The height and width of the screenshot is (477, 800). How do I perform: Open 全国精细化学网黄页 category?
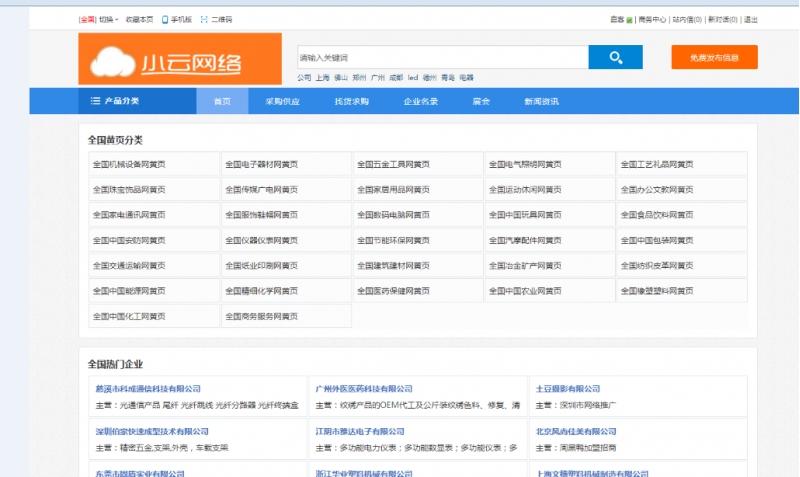click(261, 291)
